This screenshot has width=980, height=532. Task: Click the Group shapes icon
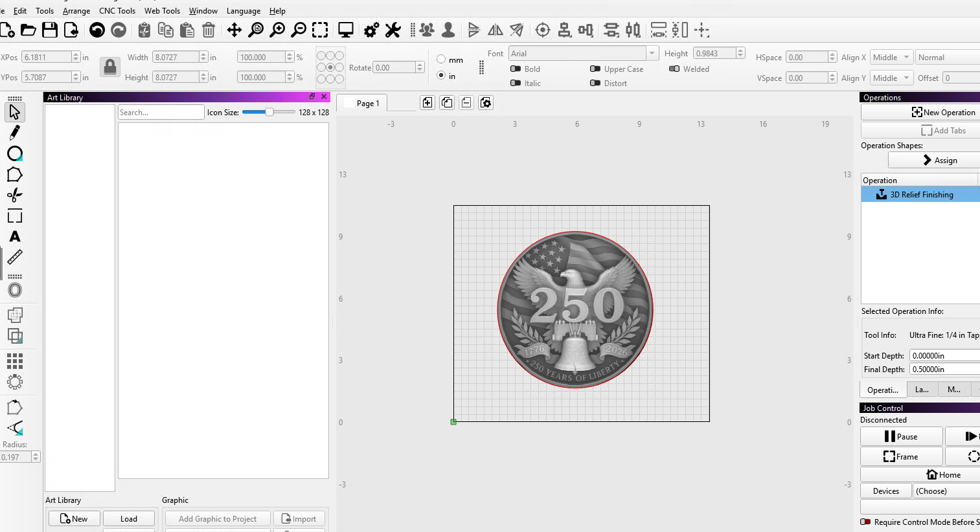pyautogui.click(x=427, y=30)
